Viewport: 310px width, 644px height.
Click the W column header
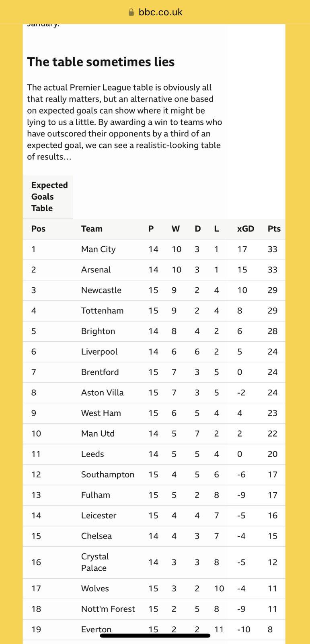[x=175, y=229]
